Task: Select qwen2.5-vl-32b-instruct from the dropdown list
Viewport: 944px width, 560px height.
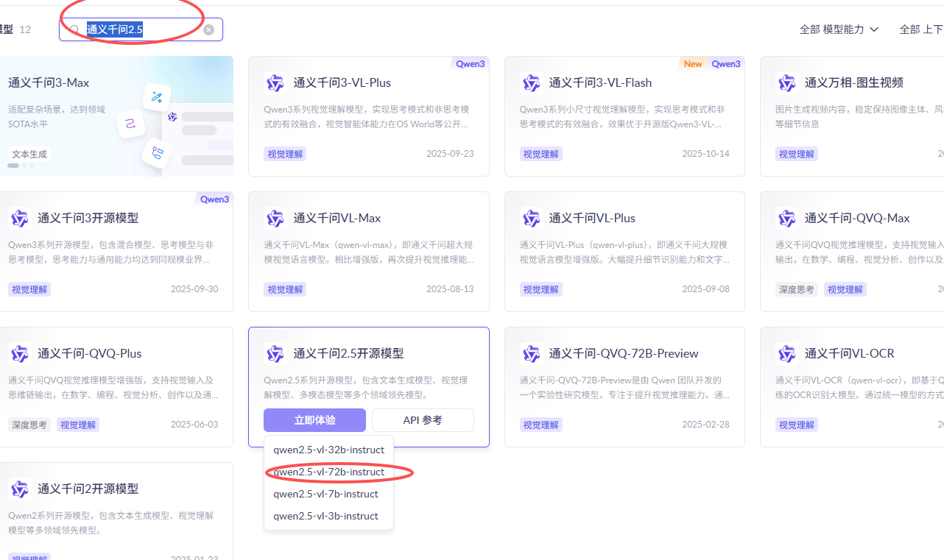Action: (328, 450)
